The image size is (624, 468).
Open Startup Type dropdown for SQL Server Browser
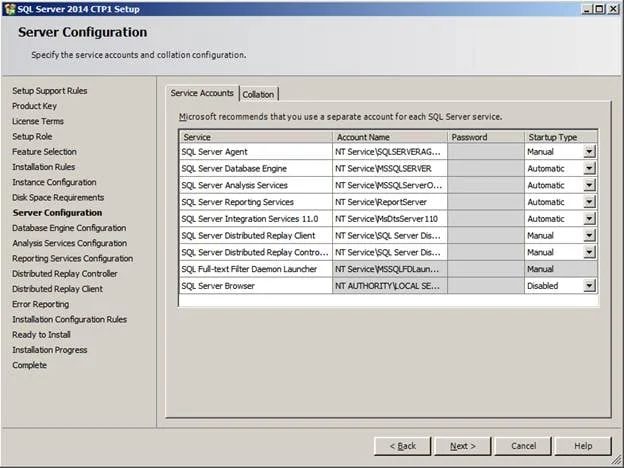pyautogui.click(x=589, y=285)
